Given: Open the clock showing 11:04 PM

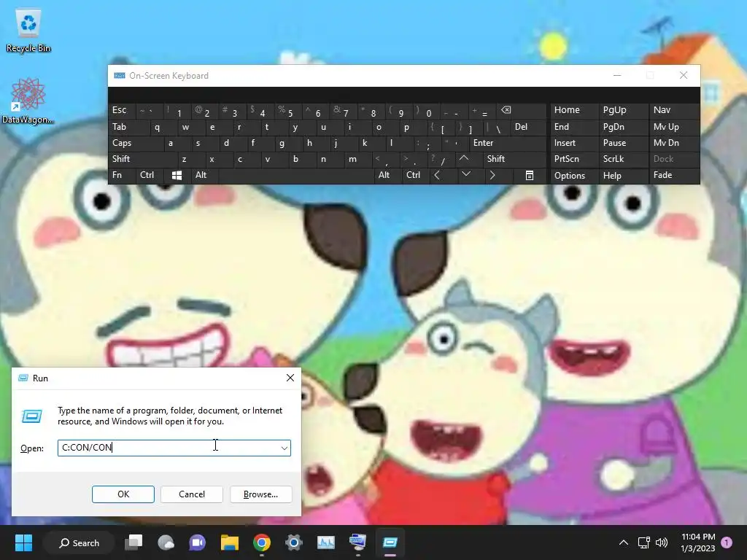Looking at the screenshot, I should [698, 542].
